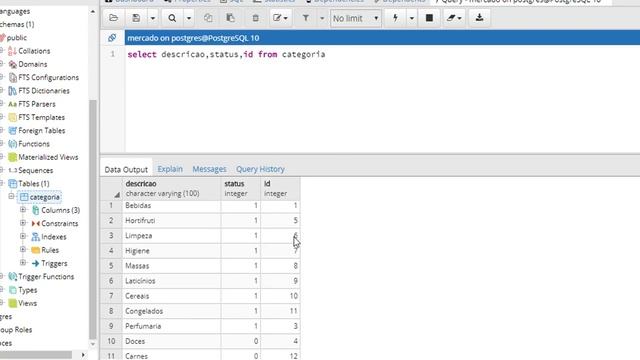Click the Copy icon in toolbar
This screenshot has width=640, height=360.
pyautogui.click(x=208, y=18)
